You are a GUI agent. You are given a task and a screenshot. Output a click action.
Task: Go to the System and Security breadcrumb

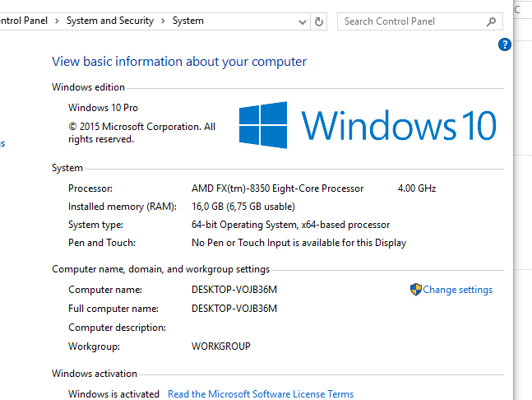point(110,21)
